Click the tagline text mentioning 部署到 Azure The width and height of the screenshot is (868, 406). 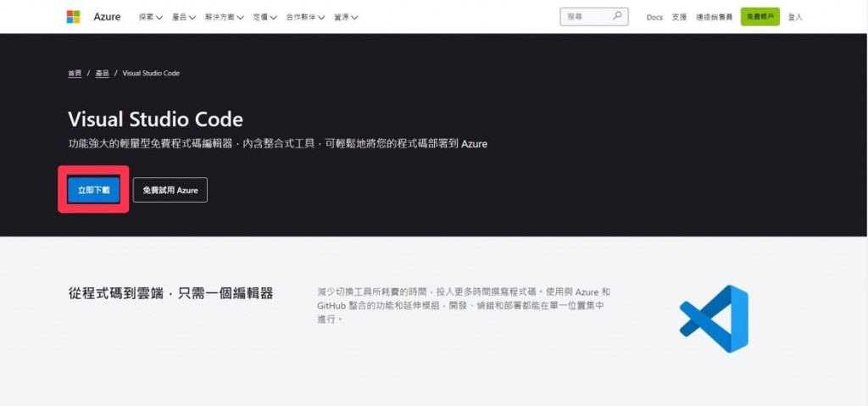tap(277, 144)
